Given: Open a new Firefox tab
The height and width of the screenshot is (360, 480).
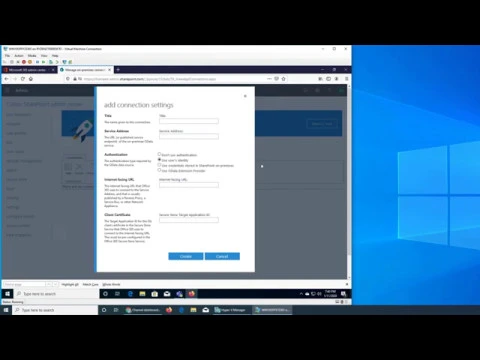Looking at the screenshot, I should coord(118,70).
